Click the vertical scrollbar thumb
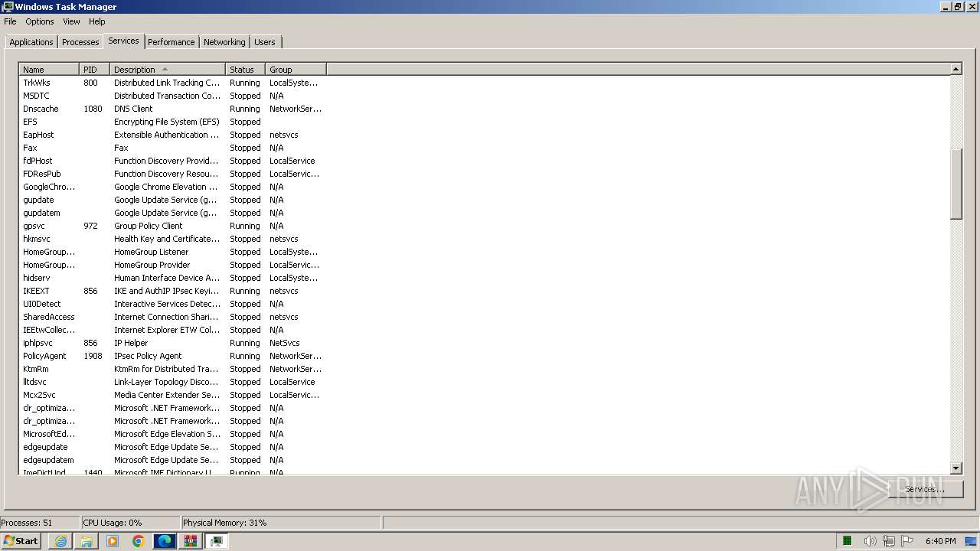The image size is (980, 551). pos(955,184)
